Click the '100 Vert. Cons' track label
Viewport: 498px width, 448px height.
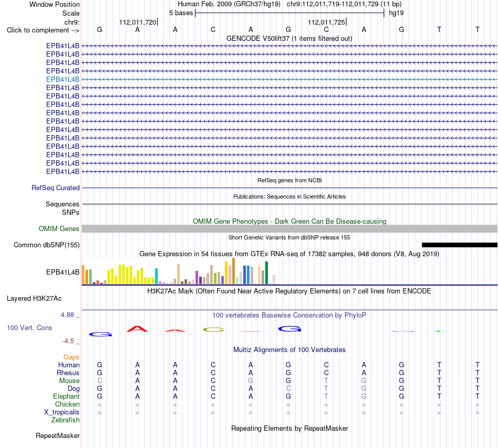pos(29,327)
